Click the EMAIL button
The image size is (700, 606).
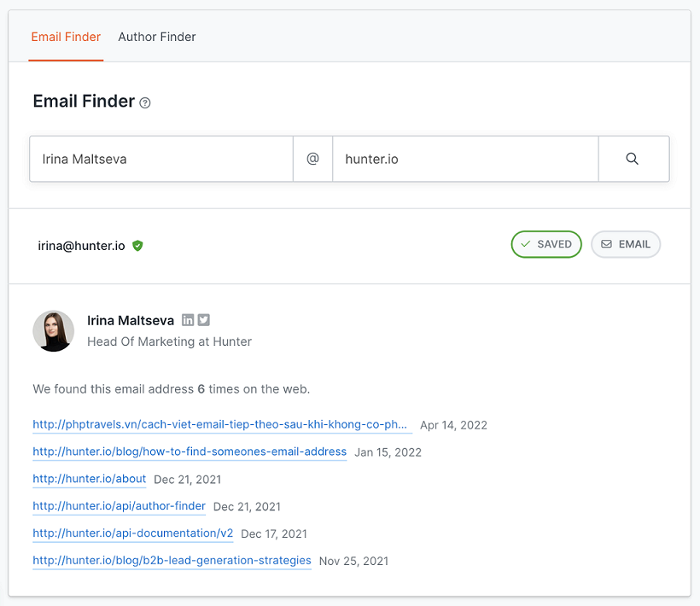(x=626, y=244)
